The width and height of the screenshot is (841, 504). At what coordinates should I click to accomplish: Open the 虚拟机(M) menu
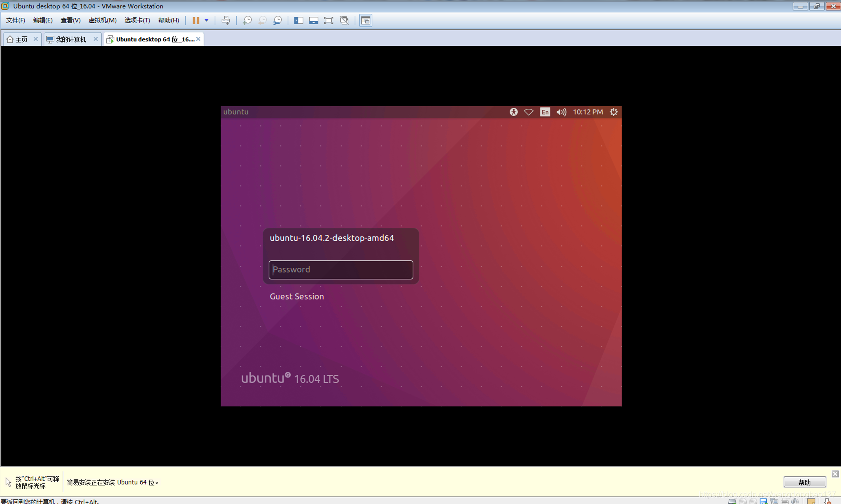click(102, 20)
